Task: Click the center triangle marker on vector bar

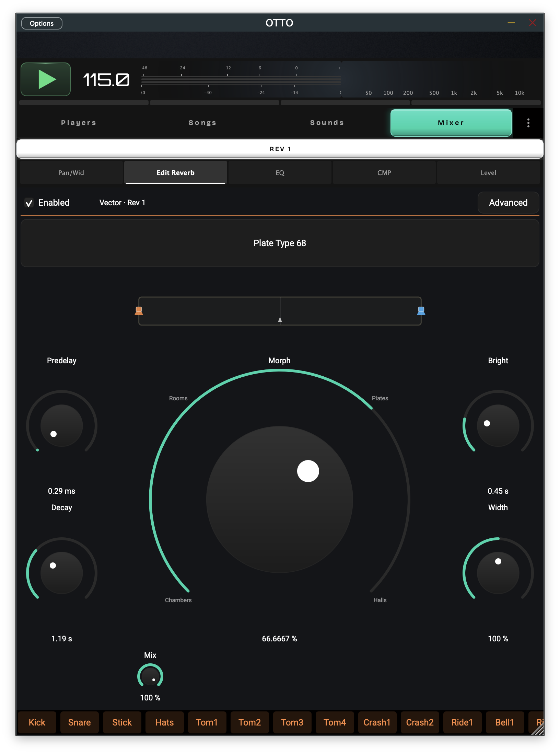Action: (280, 320)
